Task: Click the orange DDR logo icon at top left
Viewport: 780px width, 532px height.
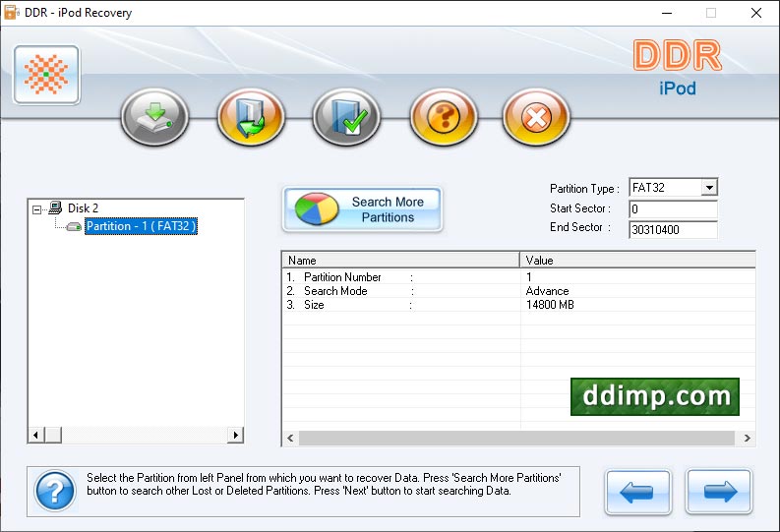Action: [x=47, y=75]
